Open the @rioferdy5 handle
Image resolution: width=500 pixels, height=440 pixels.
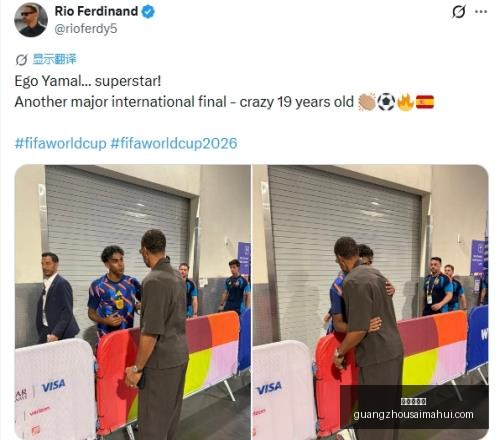(x=86, y=29)
